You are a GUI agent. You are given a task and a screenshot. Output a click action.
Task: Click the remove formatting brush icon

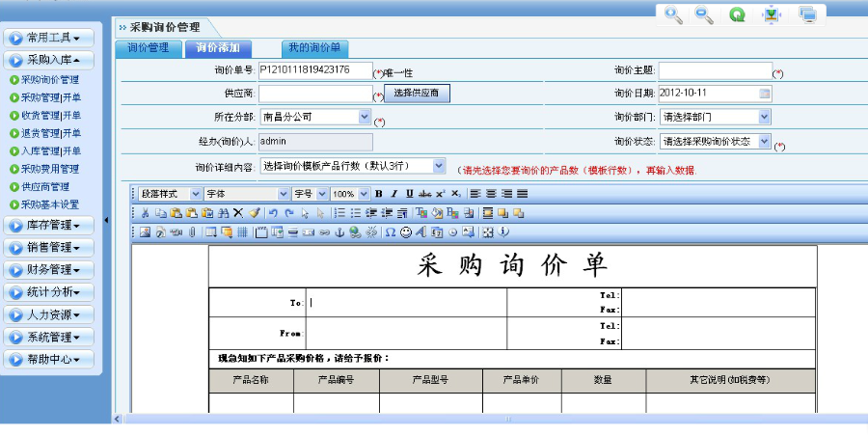254,213
